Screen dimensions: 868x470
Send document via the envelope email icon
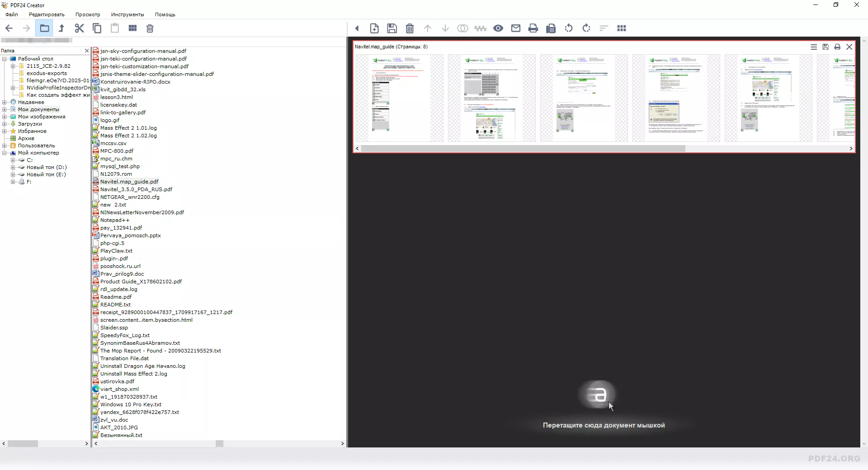515,28
